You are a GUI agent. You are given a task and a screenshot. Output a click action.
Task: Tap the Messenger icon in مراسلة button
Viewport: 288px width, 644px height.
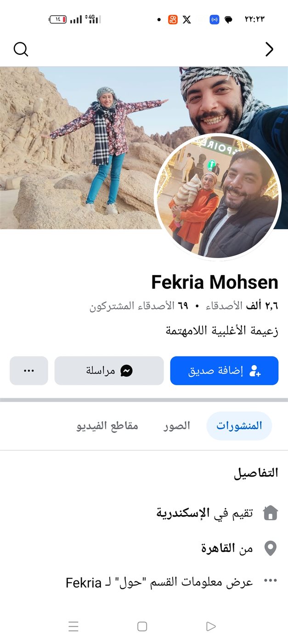click(126, 371)
